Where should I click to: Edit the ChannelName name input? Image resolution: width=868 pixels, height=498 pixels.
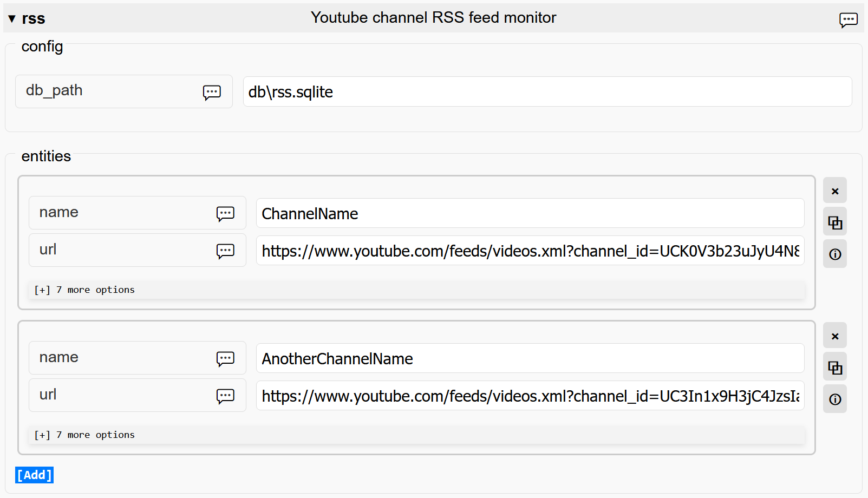(x=530, y=213)
